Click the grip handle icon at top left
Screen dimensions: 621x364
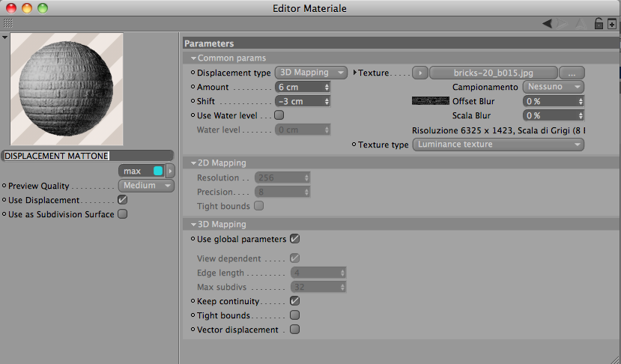7,24
